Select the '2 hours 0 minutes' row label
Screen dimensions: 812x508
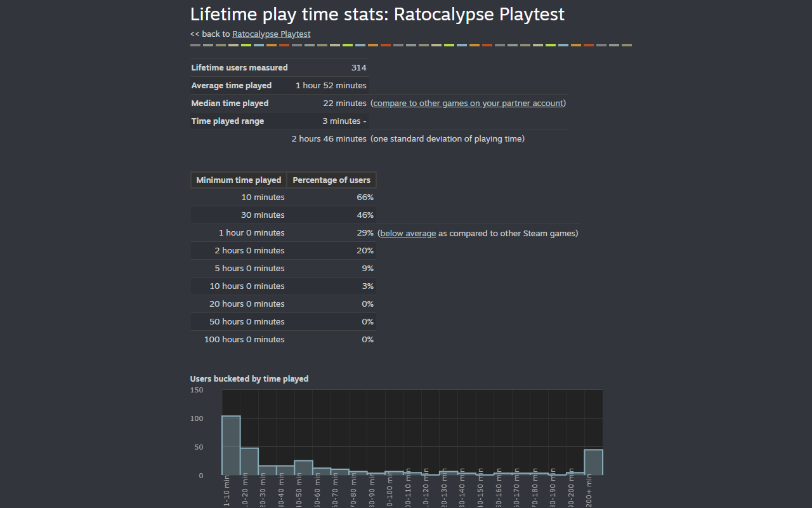coord(250,250)
